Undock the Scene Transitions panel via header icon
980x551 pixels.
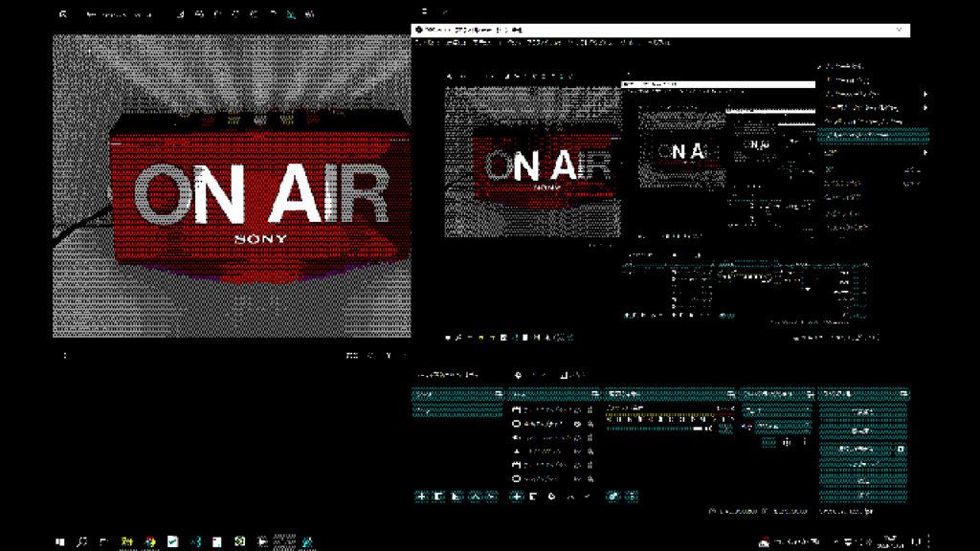pyautogui.click(x=810, y=394)
